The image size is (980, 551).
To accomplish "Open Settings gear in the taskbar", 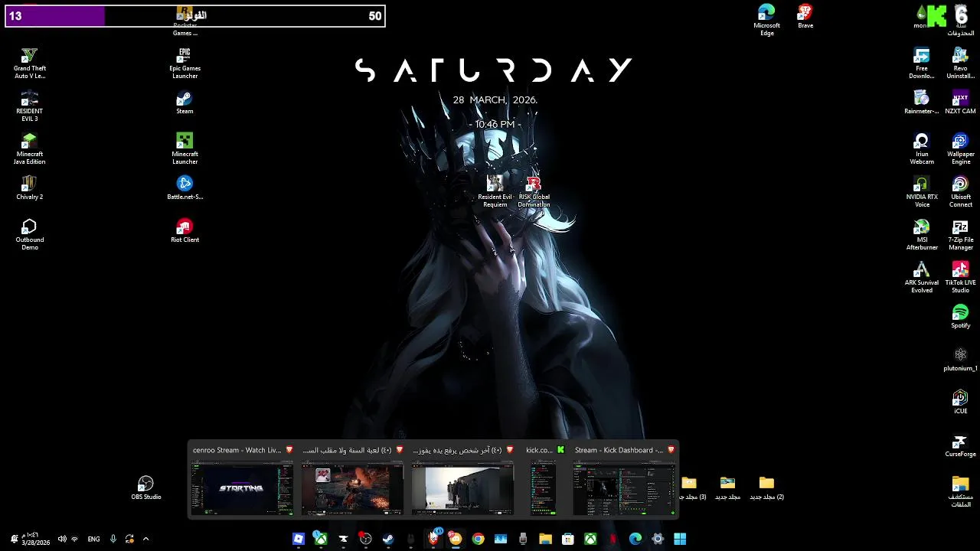I will pyautogui.click(x=658, y=539).
